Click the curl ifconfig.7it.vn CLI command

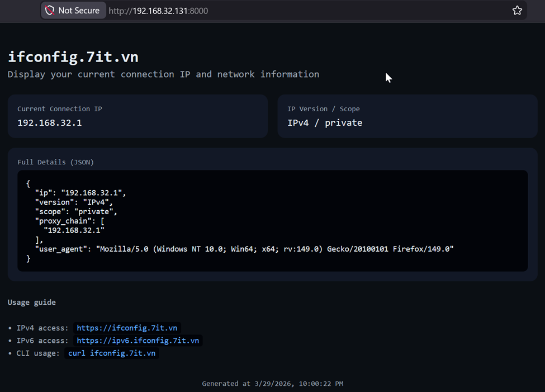(112, 353)
